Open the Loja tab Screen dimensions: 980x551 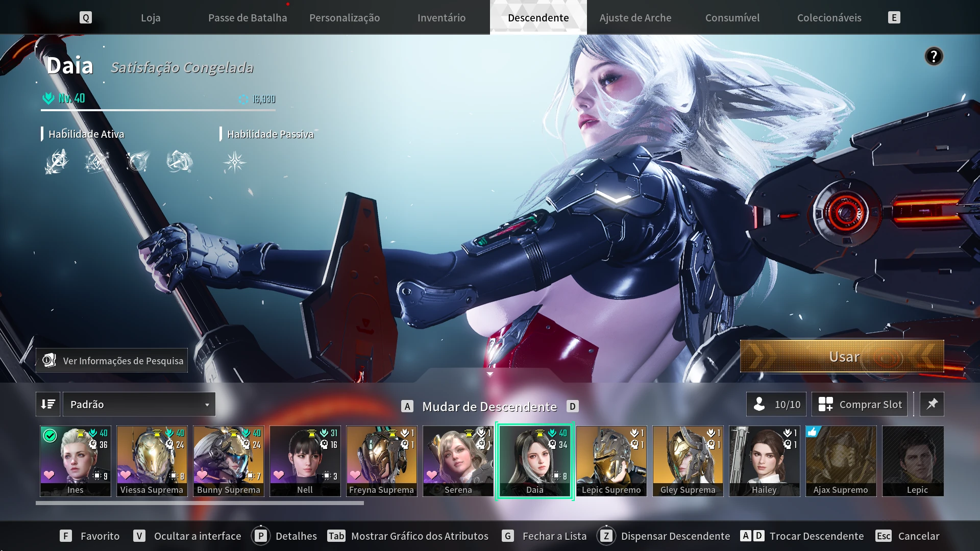(x=151, y=18)
